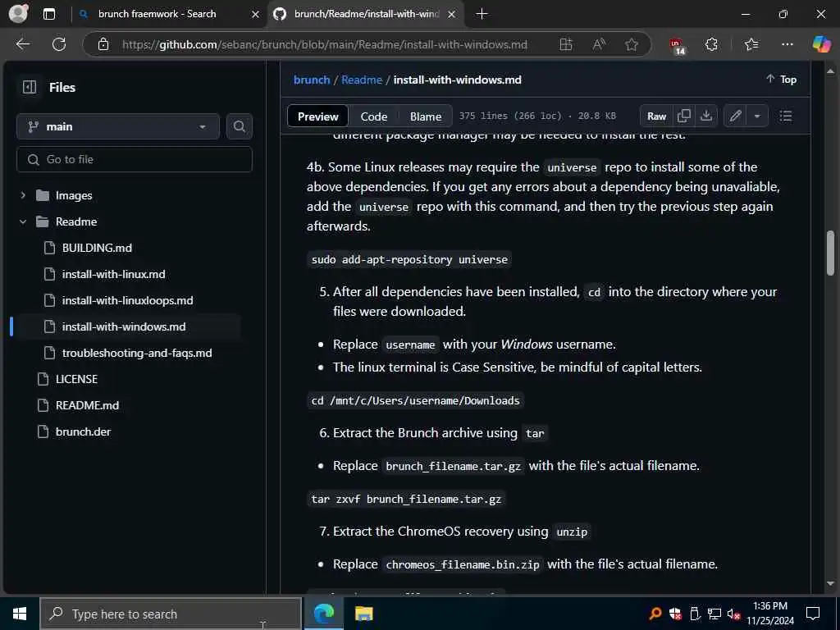Edit this file with pencil icon
Viewport: 840px width, 630px height.
click(736, 116)
